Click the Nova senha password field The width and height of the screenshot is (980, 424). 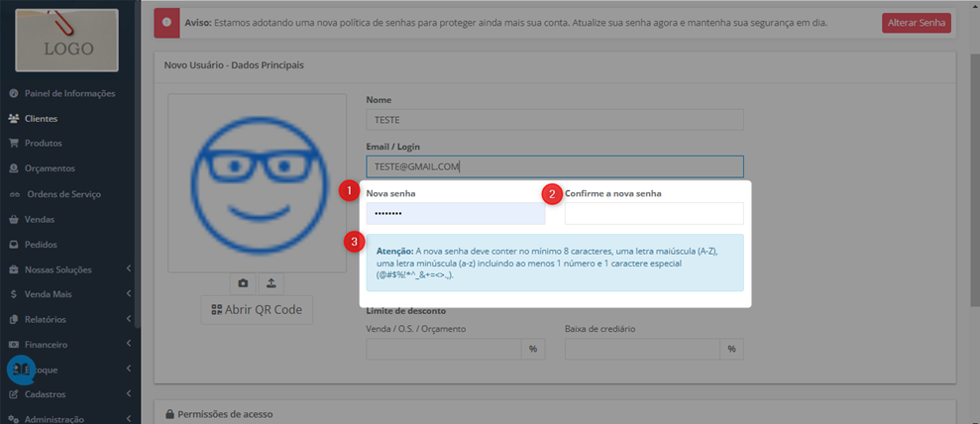[456, 214]
